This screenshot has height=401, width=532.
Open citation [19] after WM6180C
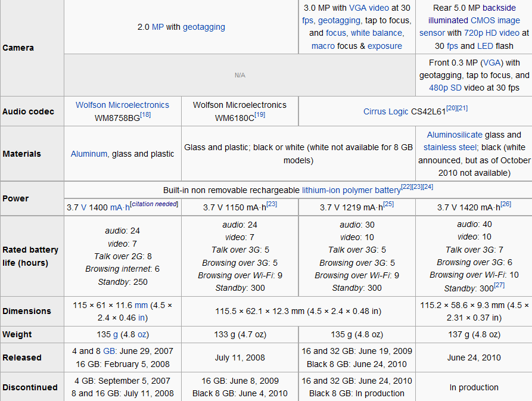pos(260,114)
